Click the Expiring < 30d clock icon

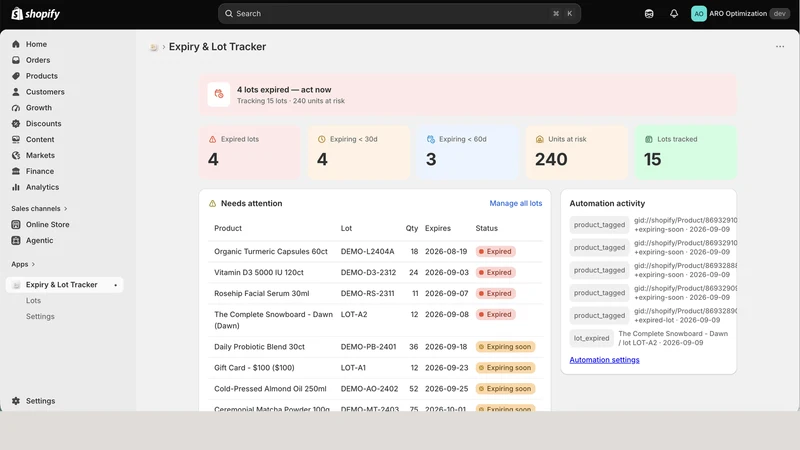[321, 139]
